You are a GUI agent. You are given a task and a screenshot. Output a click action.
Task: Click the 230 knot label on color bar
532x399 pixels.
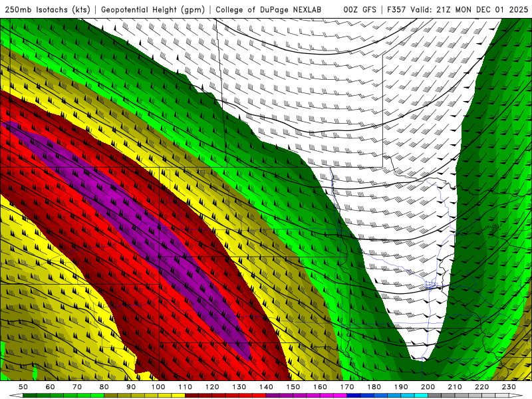pos(509,387)
